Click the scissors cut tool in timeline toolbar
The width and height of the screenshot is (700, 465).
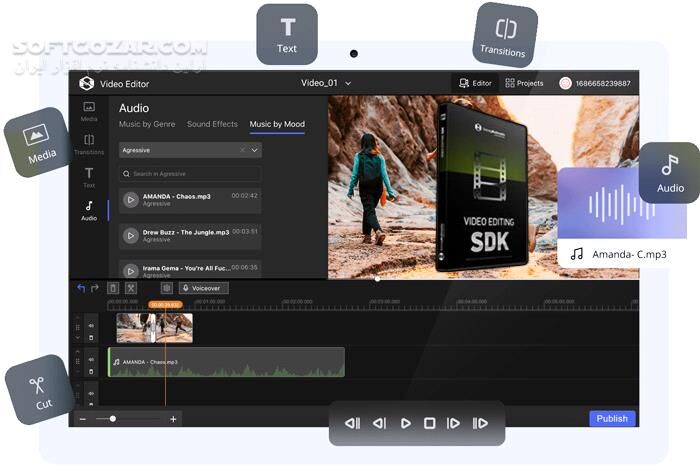131,288
